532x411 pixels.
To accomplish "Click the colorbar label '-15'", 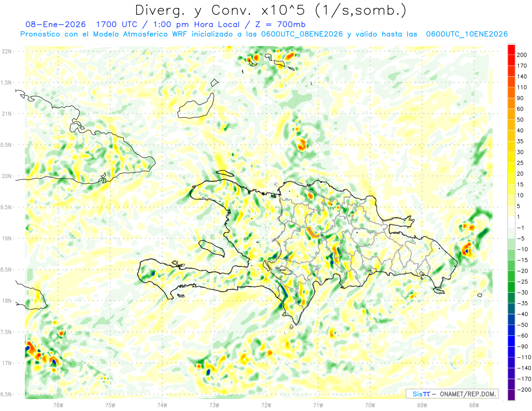I will 523,260.
